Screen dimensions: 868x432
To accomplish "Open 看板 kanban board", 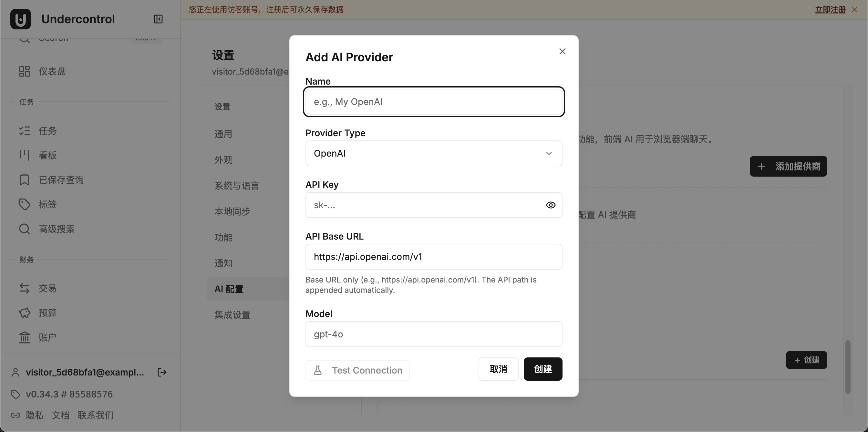I will [x=90, y=155].
